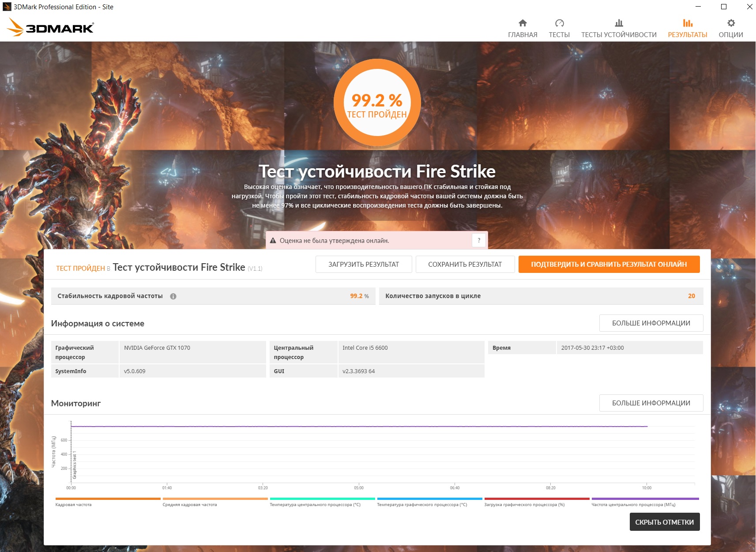
Task: Click the v5.0.609 SystemInfo version
Action: (x=135, y=371)
